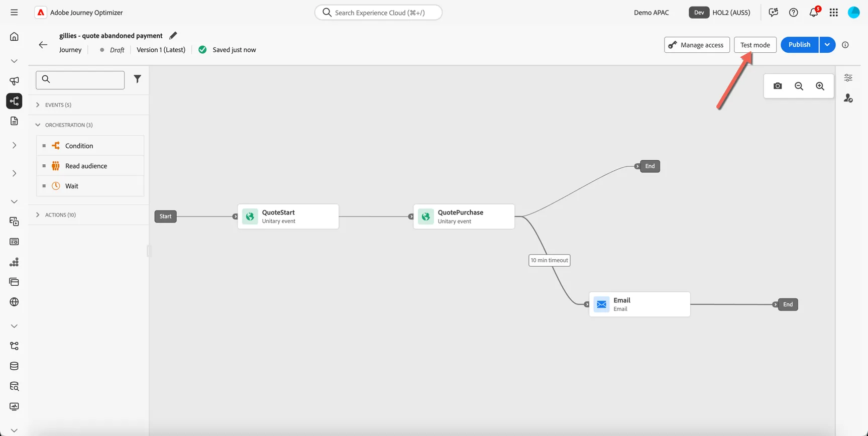Go to Home in left sidebar
This screenshot has height=436, width=868.
(x=14, y=37)
